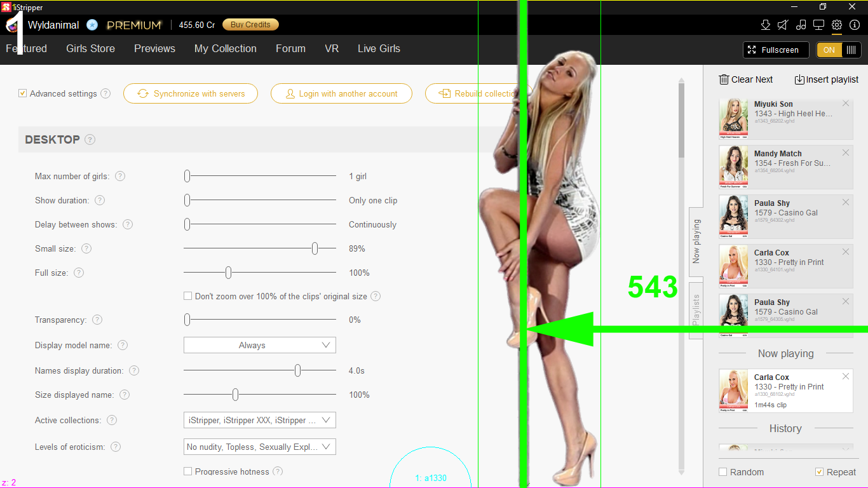Click the 455.60 Cr credit balance
The width and height of the screenshot is (868, 488).
[197, 25]
